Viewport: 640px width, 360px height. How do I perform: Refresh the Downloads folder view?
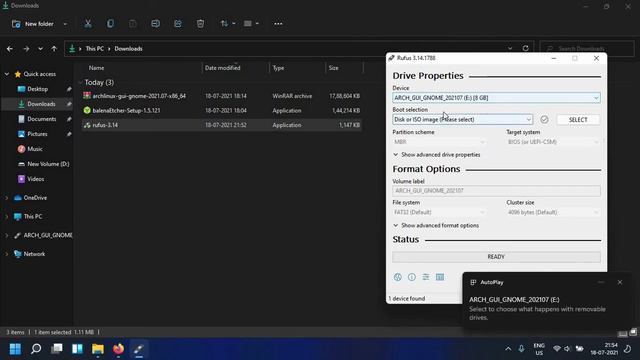coord(526,48)
